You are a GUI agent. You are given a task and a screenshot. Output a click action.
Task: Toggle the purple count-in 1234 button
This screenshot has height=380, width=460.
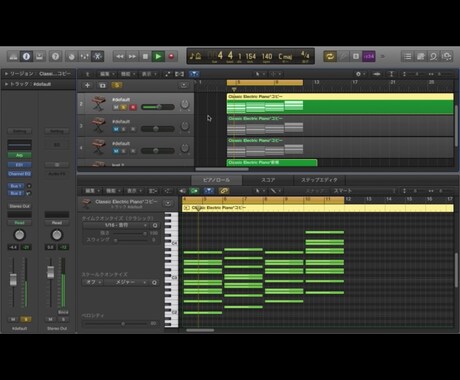point(369,56)
